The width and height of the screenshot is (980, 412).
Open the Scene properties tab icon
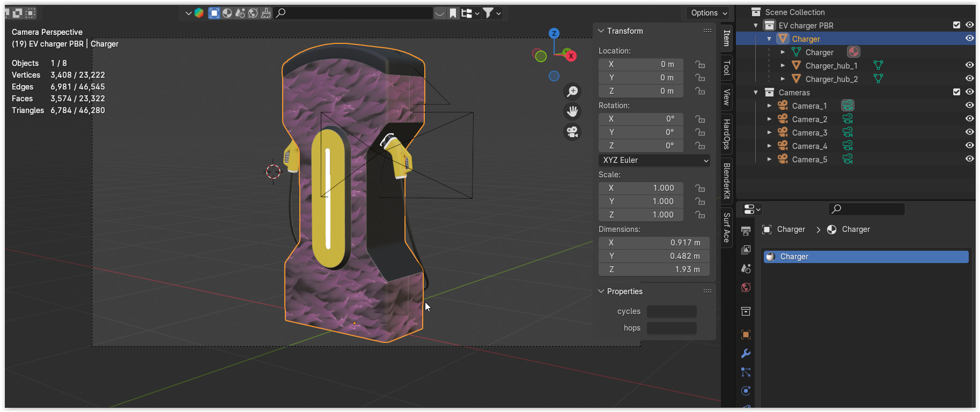[746, 268]
